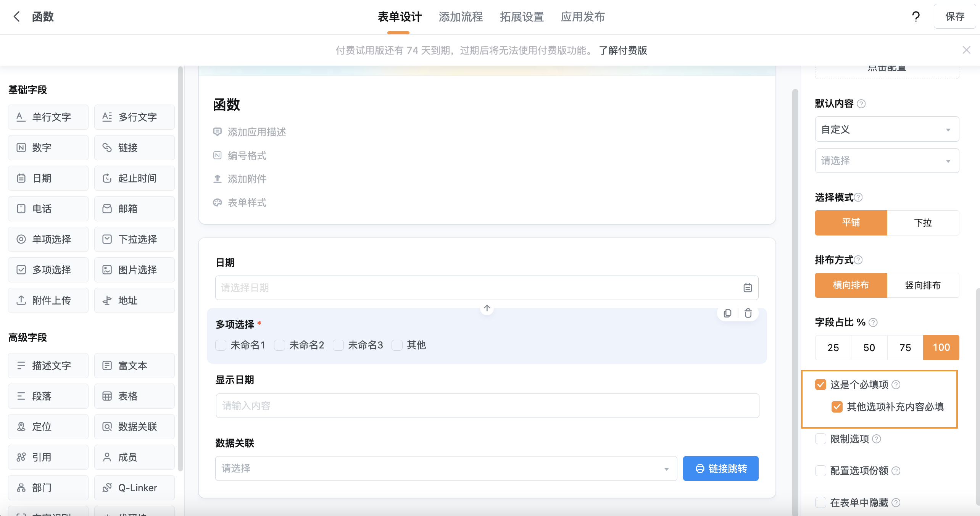Click the 保存 button
This screenshot has height=516, width=980.
tap(954, 16)
